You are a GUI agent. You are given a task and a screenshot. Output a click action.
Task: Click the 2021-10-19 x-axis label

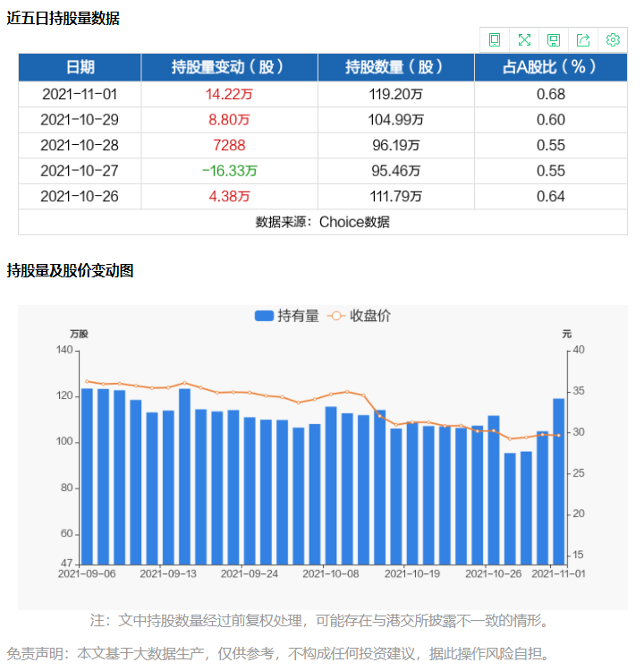coord(412,573)
